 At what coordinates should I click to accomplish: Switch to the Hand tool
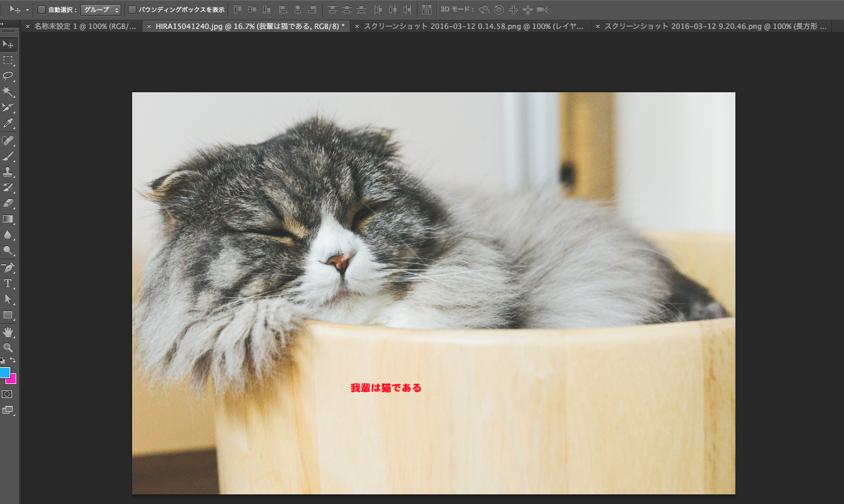click(x=8, y=332)
